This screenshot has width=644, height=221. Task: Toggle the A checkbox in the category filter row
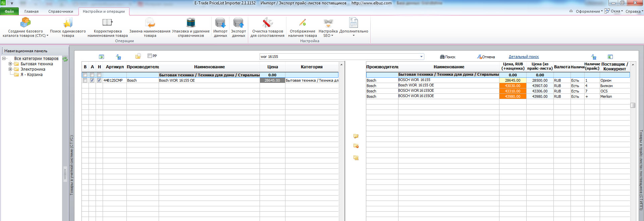[92, 75]
